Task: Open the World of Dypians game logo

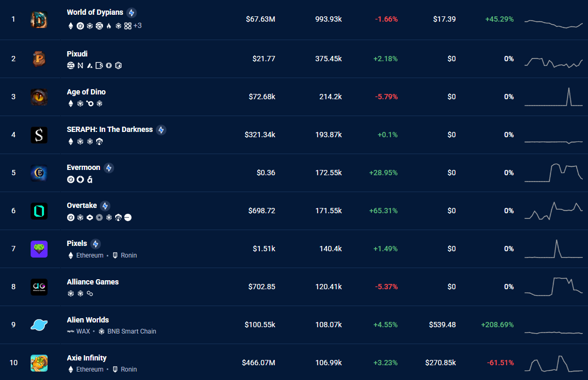Action: tap(39, 20)
